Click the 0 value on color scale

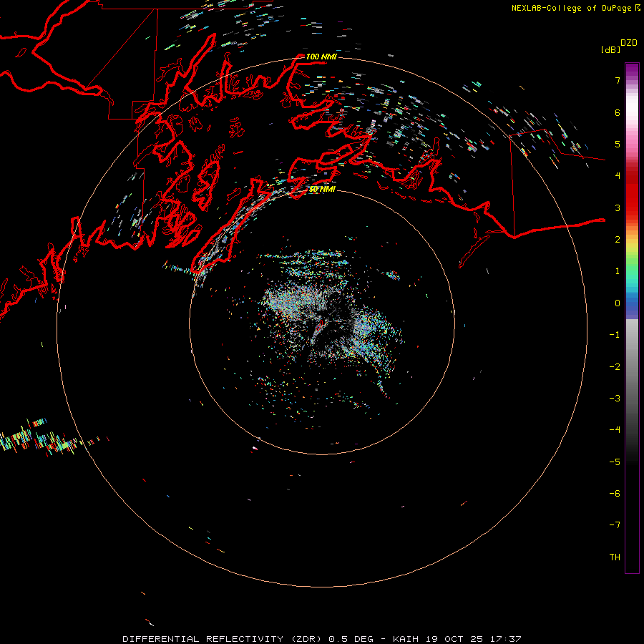coord(618,303)
